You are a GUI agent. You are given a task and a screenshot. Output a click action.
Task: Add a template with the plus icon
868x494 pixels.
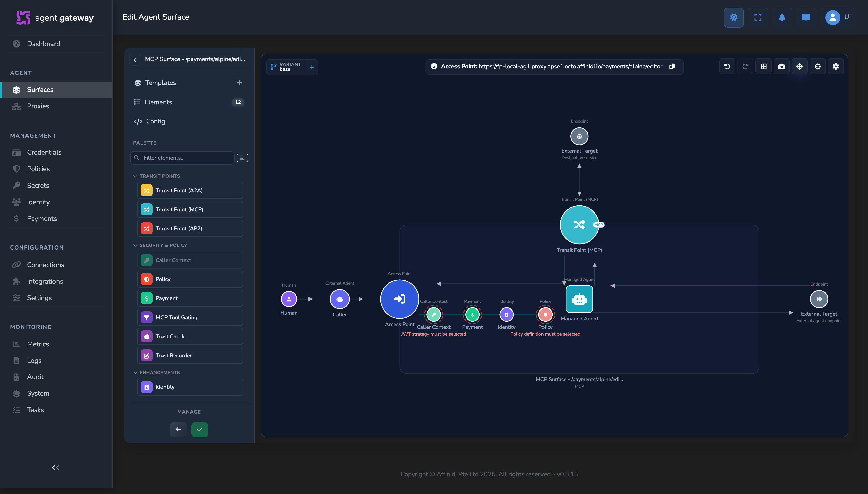(239, 82)
